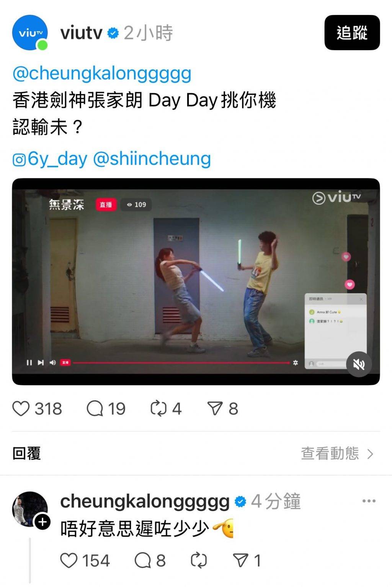
Task: Open the cheungkalongggg username on the reply
Action: coord(145,502)
